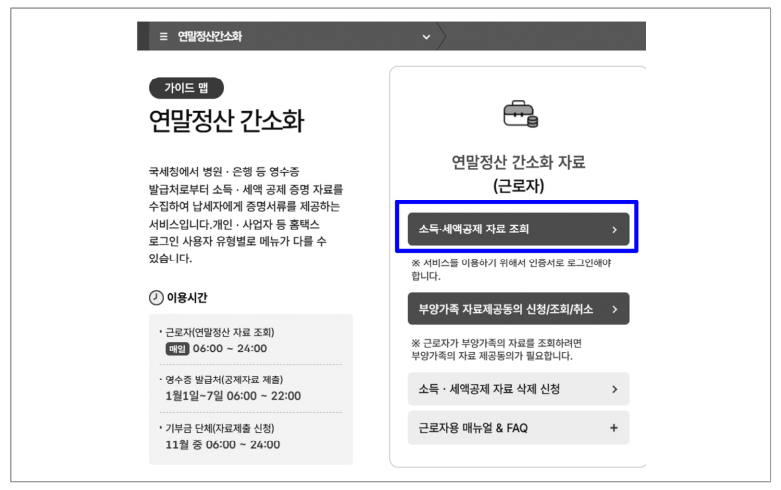Image resolution: width=781 pixels, height=490 pixels.
Task: Open 소득 · 세액공제 자료 삭제 신청
Action: point(519,389)
